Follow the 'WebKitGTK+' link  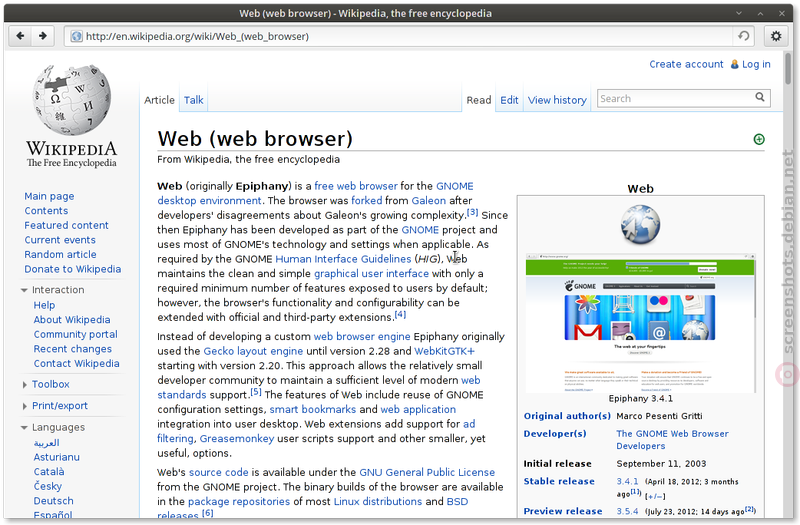tap(444, 351)
